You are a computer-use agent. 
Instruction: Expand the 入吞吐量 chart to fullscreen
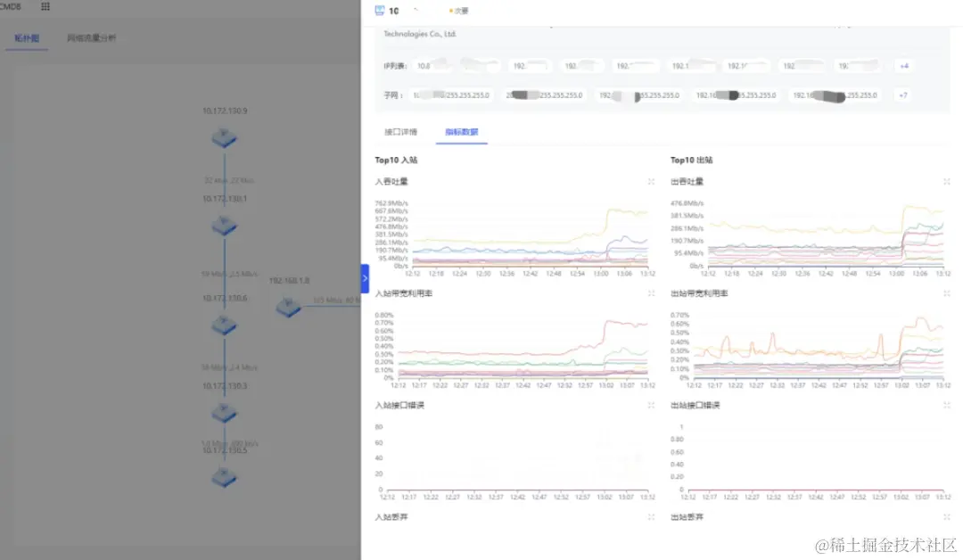(651, 182)
